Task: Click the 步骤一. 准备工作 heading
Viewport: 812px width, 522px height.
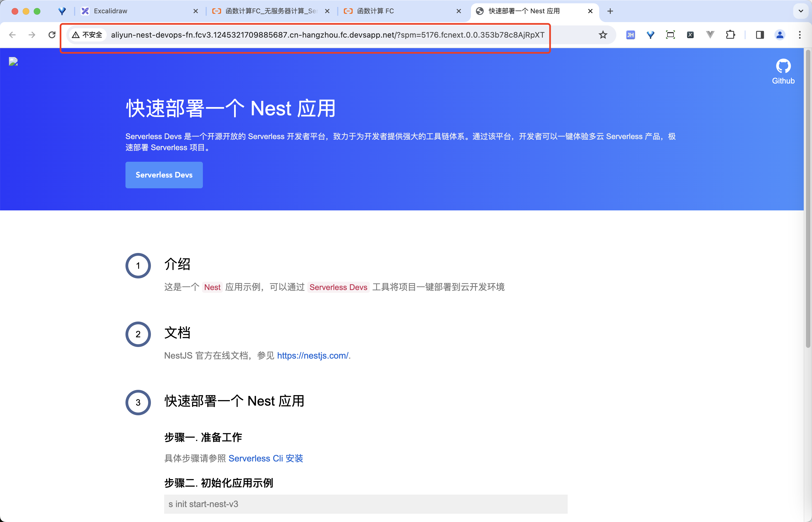Action: pyautogui.click(x=203, y=437)
